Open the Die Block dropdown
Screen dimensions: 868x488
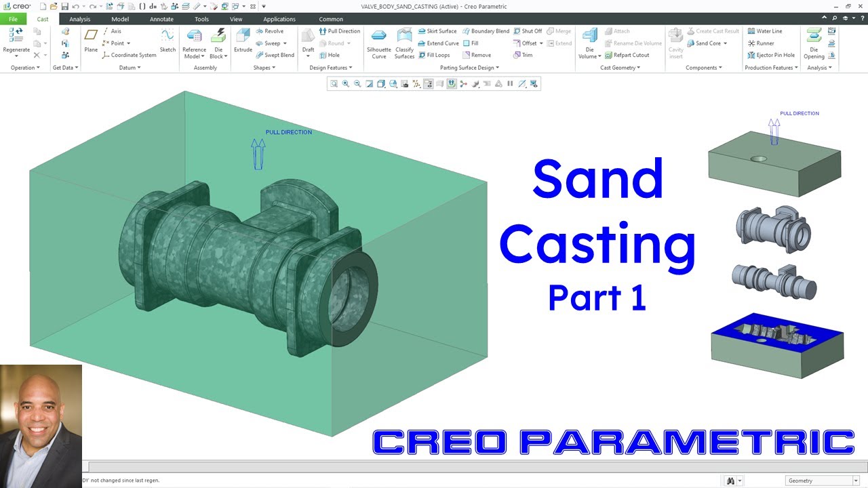[218, 53]
